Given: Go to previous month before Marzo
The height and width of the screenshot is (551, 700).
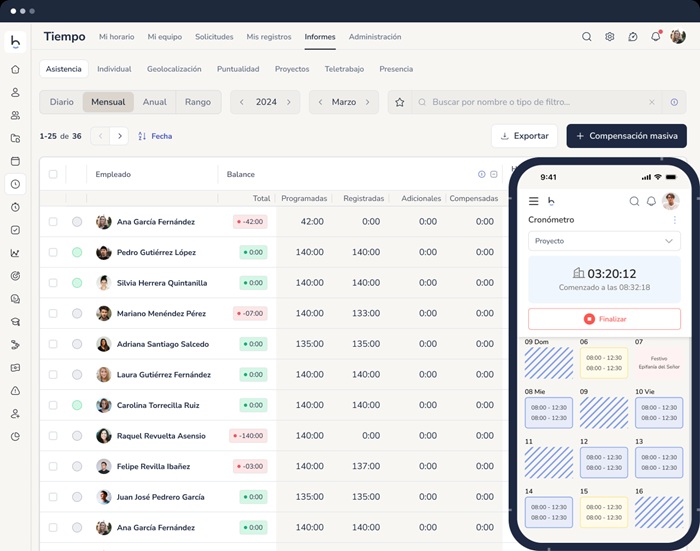Looking at the screenshot, I should coord(320,102).
